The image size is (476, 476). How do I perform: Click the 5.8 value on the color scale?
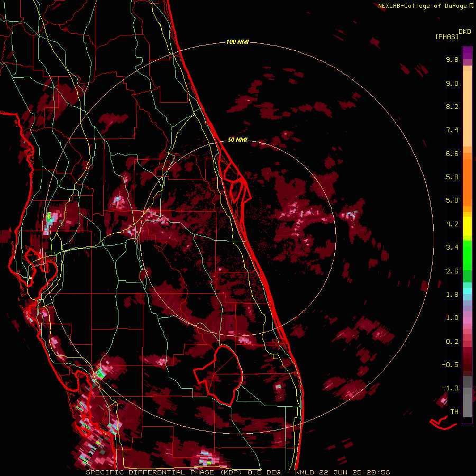coord(452,177)
